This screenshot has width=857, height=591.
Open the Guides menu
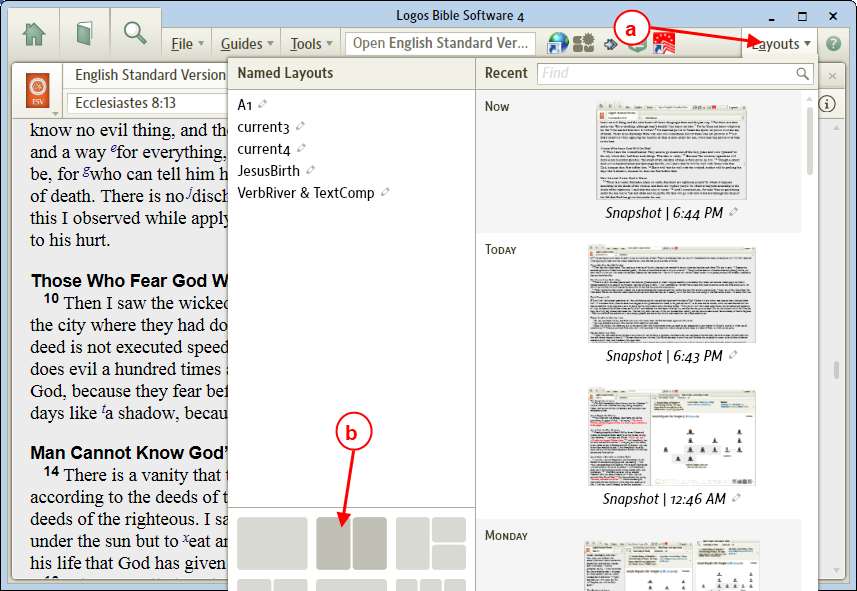click(x=247, y=44)
